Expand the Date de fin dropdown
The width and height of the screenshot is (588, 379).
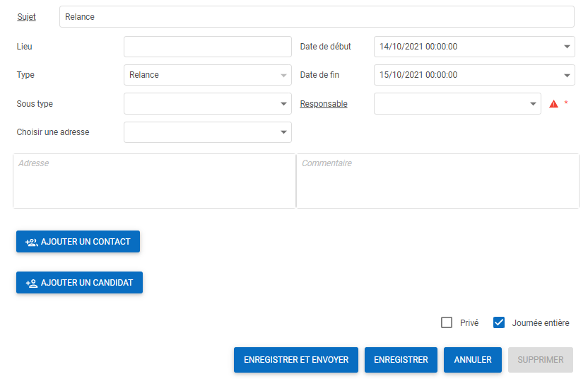568,75
